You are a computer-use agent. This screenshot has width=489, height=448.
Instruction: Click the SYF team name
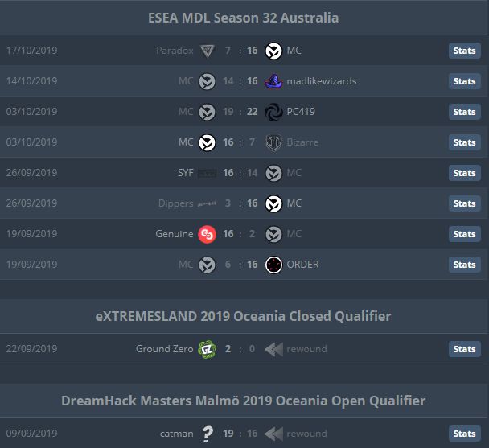click(x=185, y=173)
